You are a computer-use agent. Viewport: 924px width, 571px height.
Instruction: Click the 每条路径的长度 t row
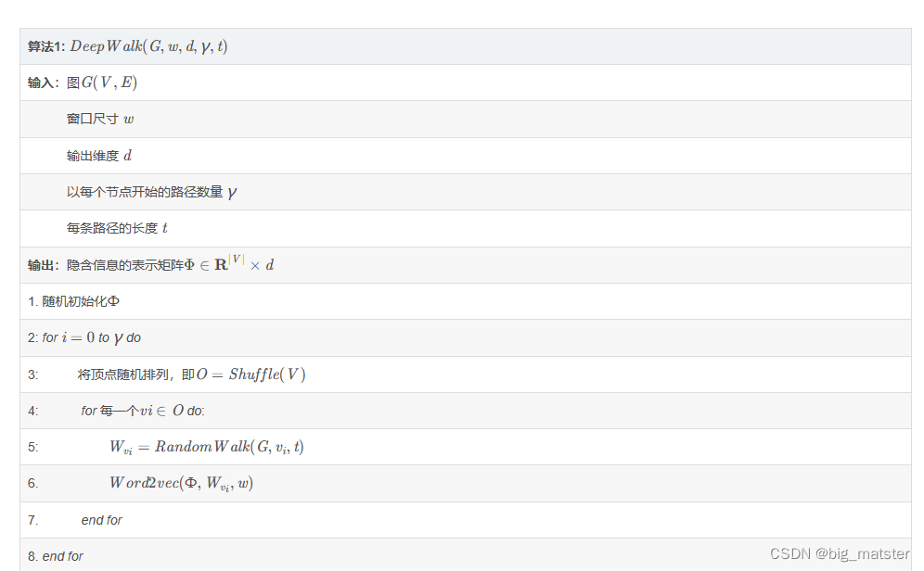coord(117,228)
